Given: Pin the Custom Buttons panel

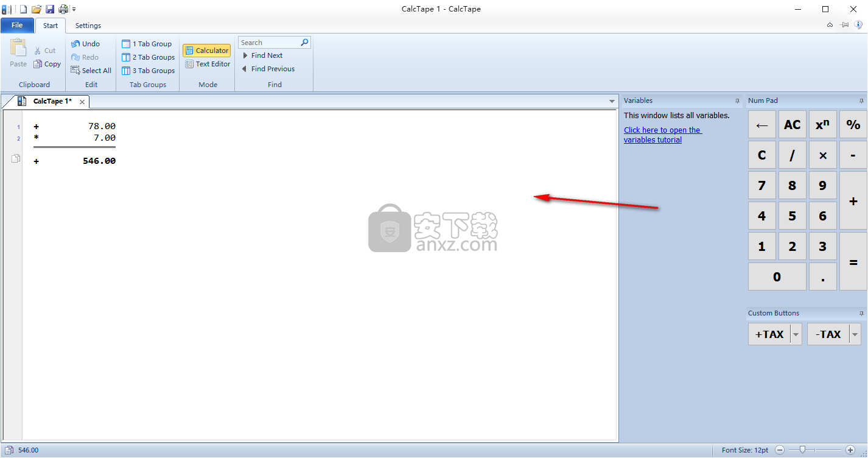Looking at the screenshot, I should (x=861, y=313).
